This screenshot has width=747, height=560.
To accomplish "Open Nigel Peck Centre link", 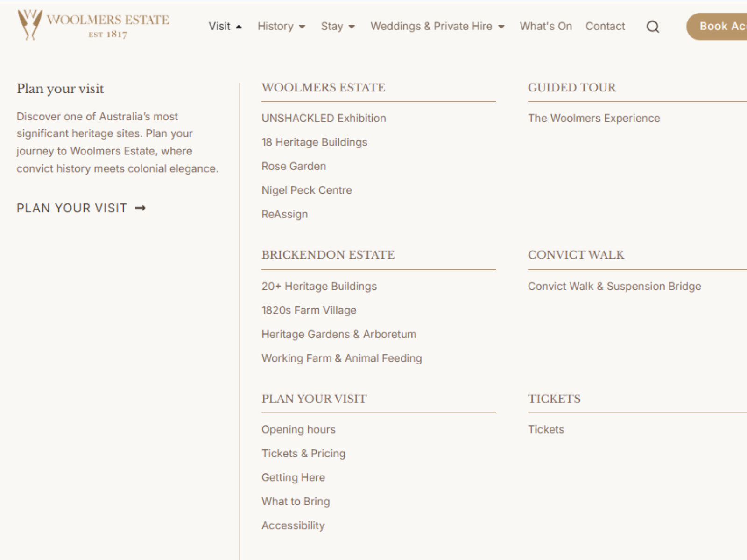I will pyautogui.click(x=307, y=190).
